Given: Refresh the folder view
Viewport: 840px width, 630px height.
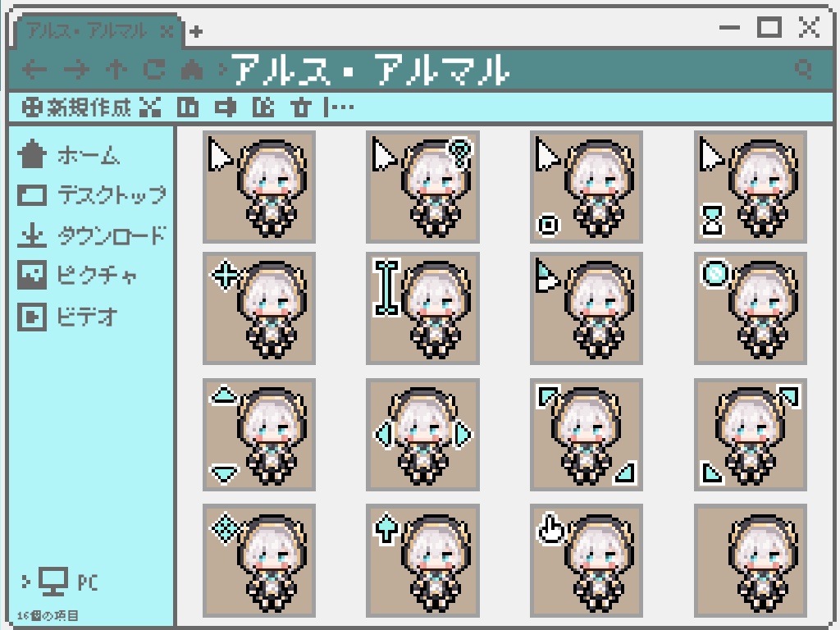Looking at the screenshot, I should 154,70.
